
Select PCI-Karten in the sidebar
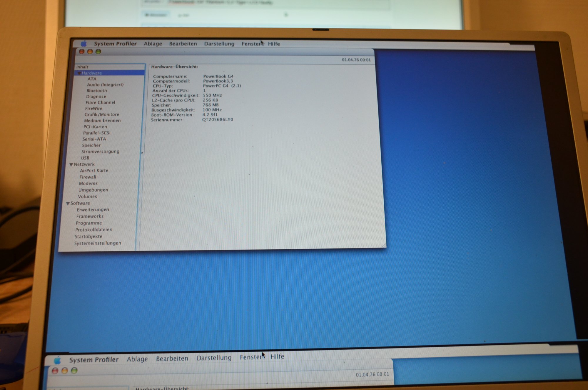95,127
